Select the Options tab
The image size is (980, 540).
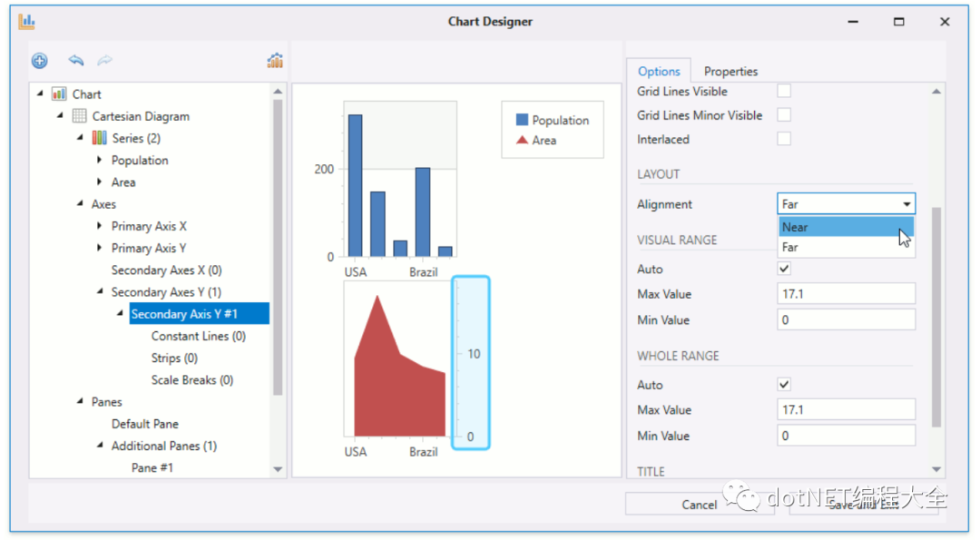(x=659, y=72)
